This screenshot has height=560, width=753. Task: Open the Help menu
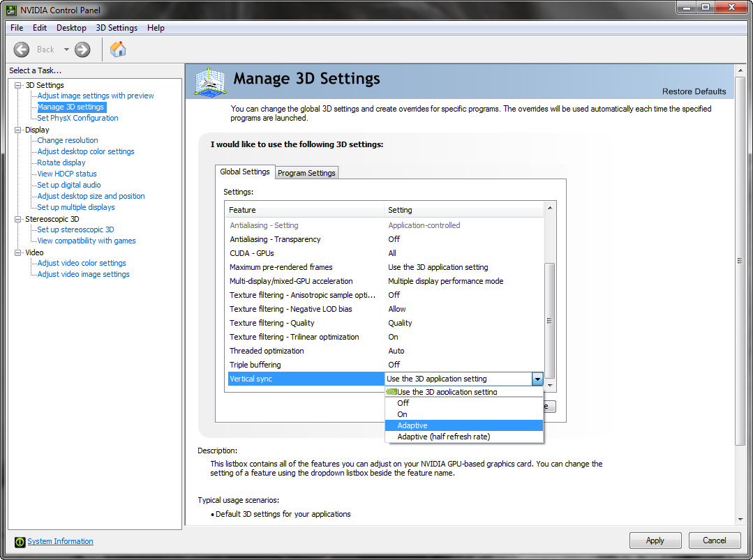[156, 28]
